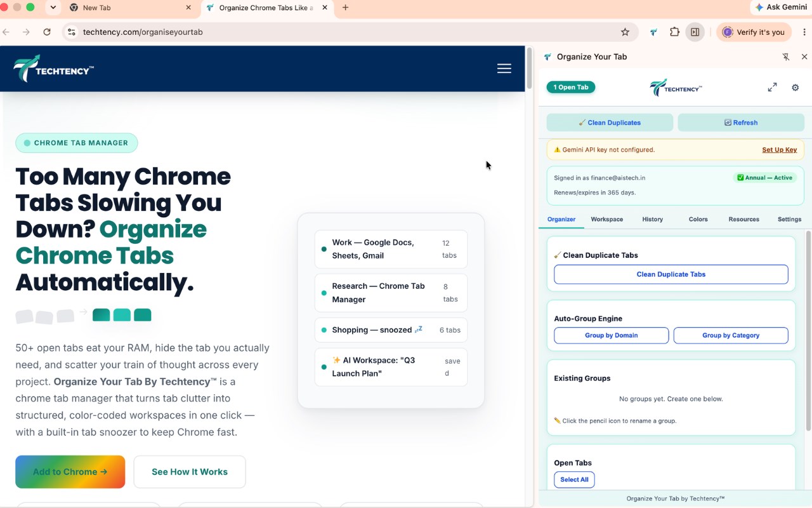Click the "Work — Google Docs, Sheets, Gmail" card
Viewport: 812px width, 508px height.
coord(391,249)
